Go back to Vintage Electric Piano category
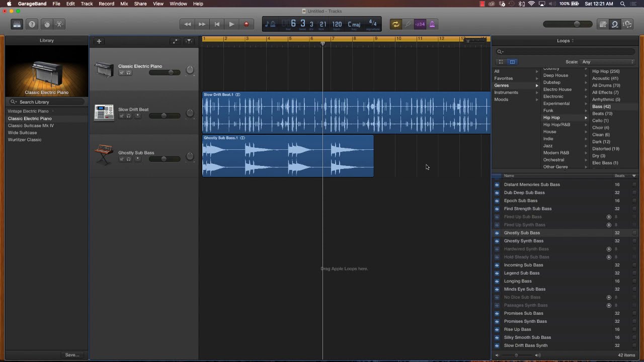The width and height of the screenshot is (644, 362). (x=28, y=111)
